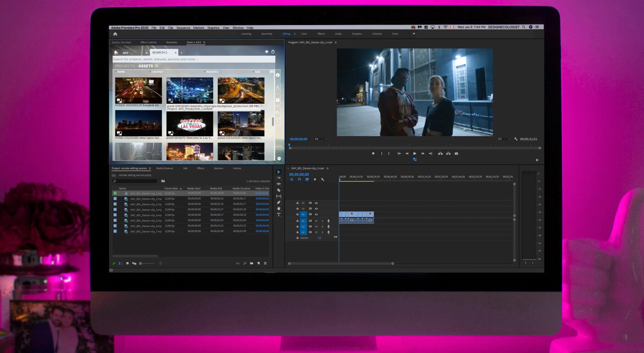Viewport: 644px width, 353px height.
Task: Open timeline display settings wrench
Action: coord(322,180)
